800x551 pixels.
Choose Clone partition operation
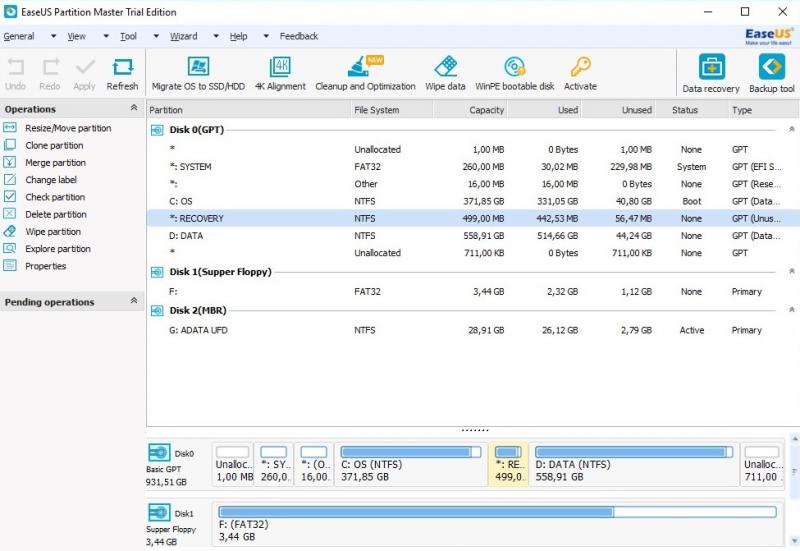point(54,145)
